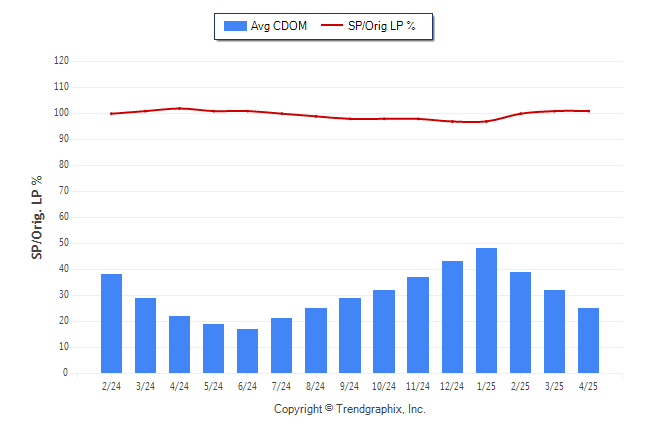Click the x-axis label 10/24

coord(384,386)
